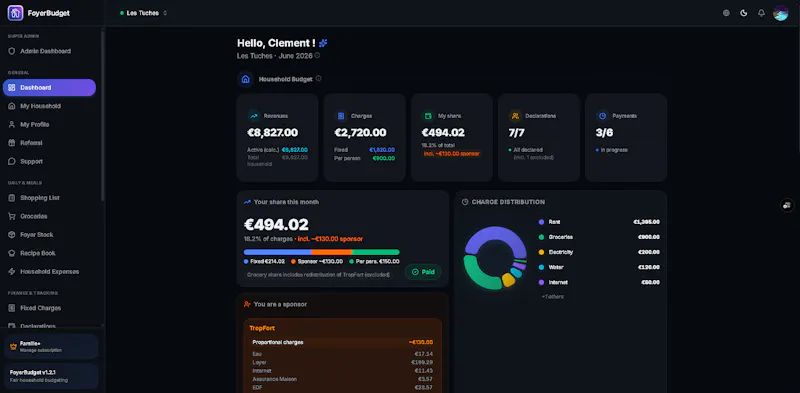
Task: Click the TropFort sponsor name
Action: (x=262, y=328)
